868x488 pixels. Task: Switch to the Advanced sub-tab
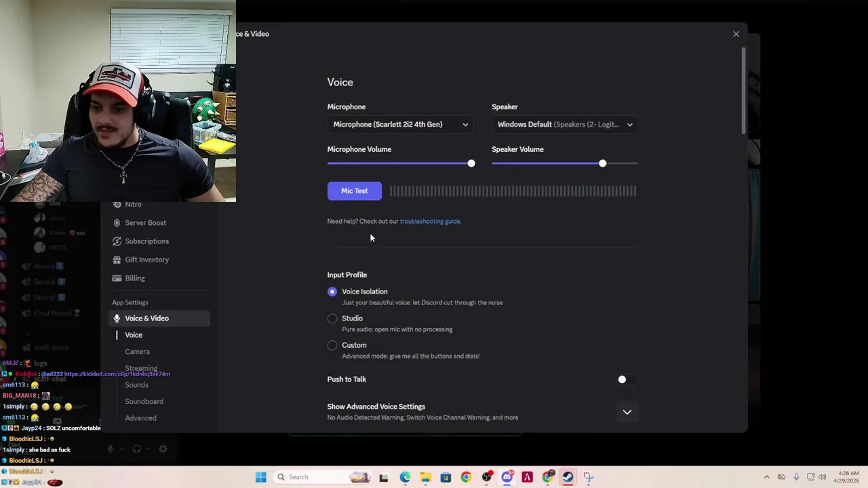coord(140,418)
